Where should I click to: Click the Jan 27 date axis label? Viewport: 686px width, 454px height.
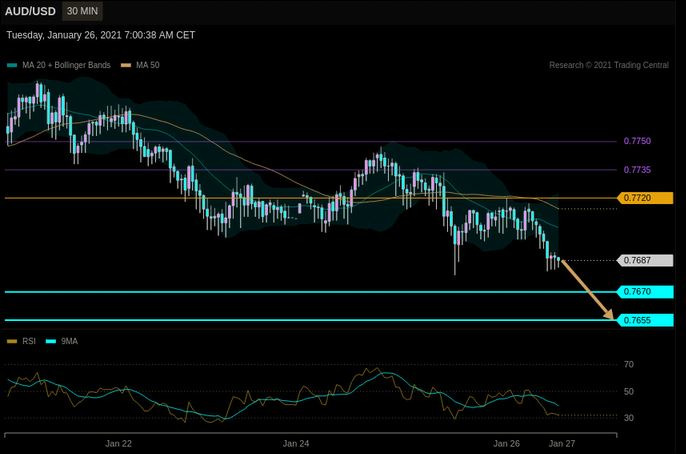pos(562,444)
